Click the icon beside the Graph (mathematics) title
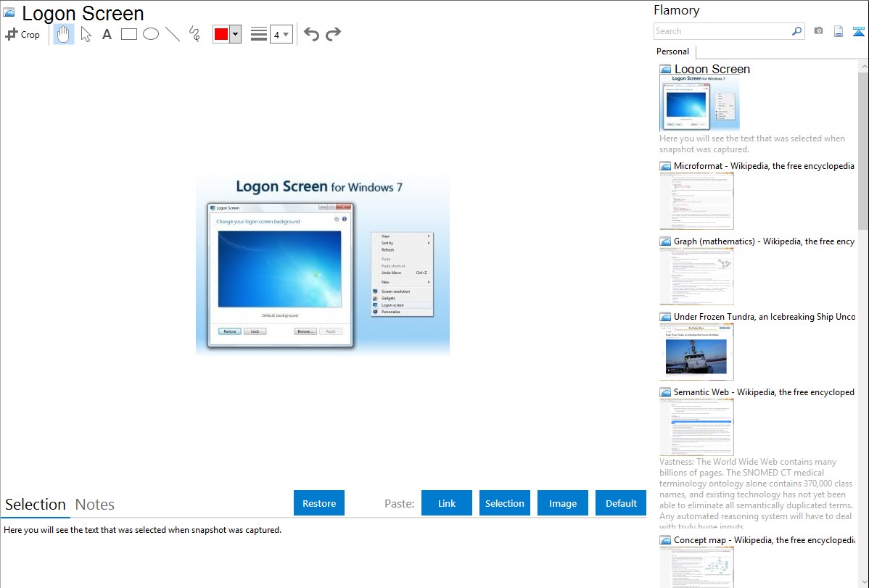Screen dimensions: 869x588 point(666,241)
